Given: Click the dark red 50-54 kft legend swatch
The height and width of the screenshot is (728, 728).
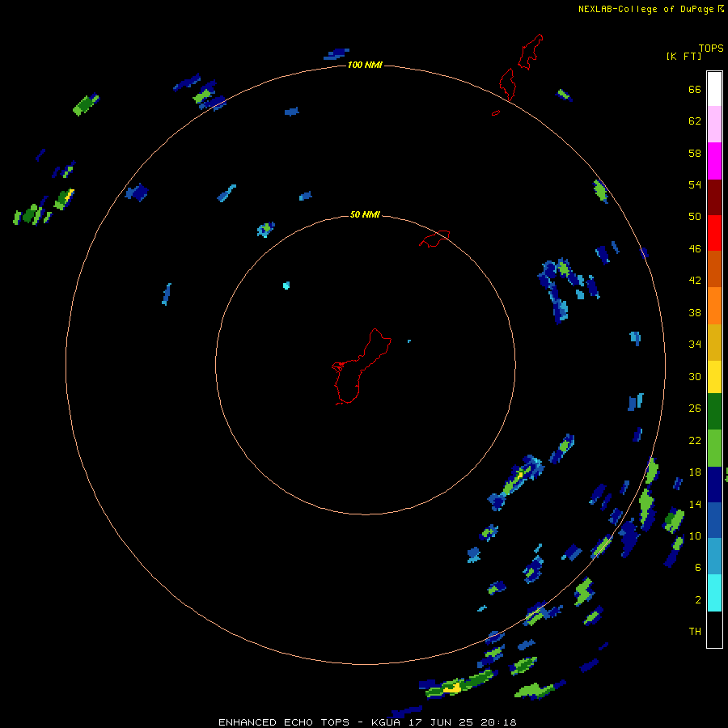Looking at the screenshot, I should 714,197.
